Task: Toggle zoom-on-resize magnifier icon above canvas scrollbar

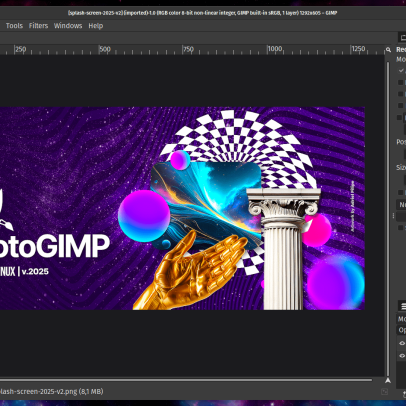Action: tap(388, 50)
